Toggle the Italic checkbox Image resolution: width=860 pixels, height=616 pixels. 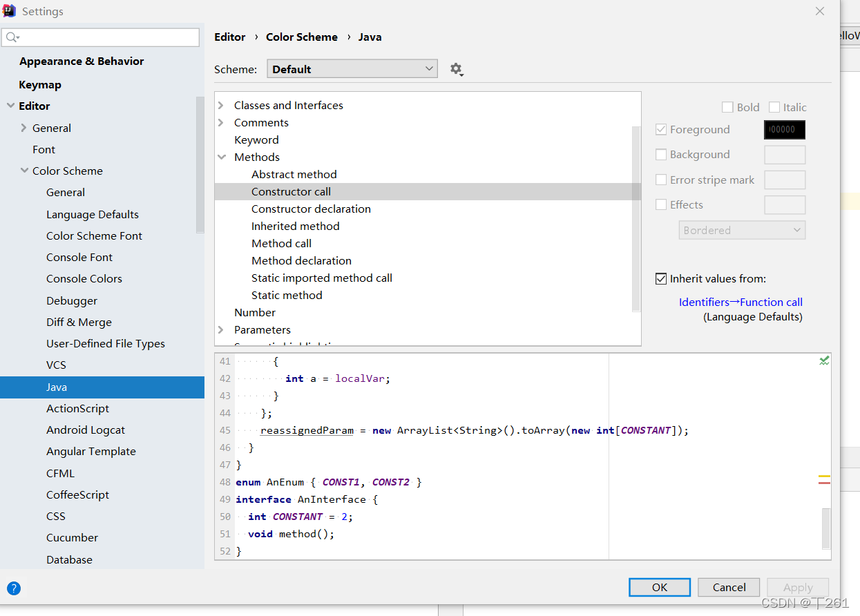[774, 107]
